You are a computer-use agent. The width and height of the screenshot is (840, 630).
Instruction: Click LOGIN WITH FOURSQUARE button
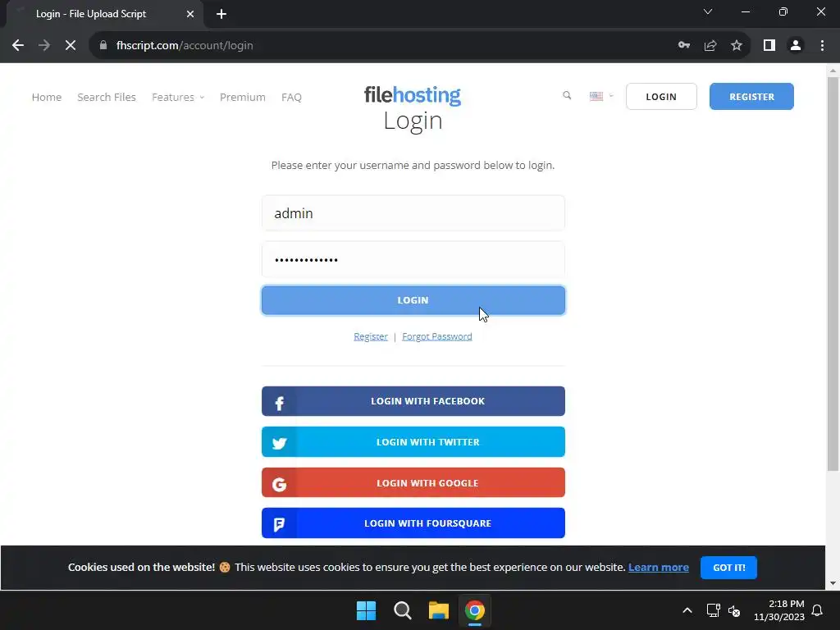click(x=413, y=523)
